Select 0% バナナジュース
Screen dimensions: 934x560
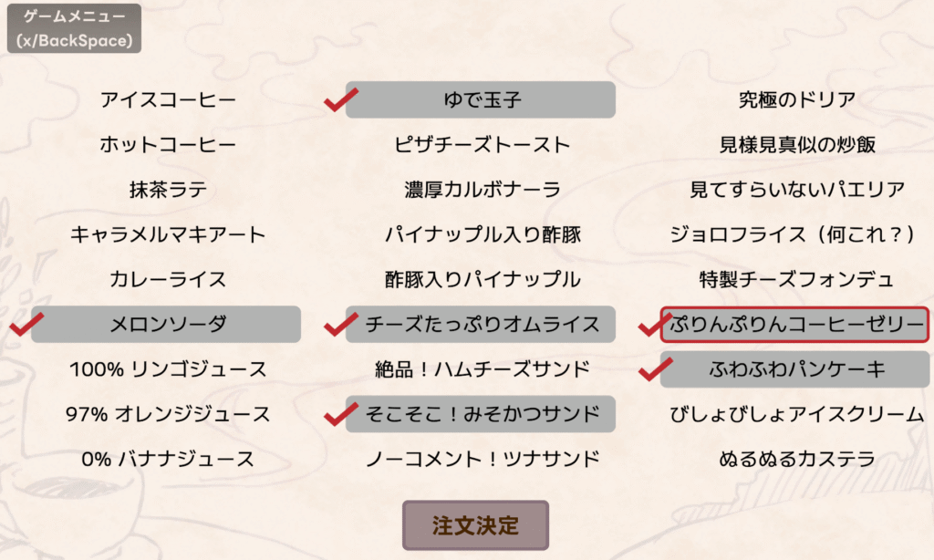164,460
